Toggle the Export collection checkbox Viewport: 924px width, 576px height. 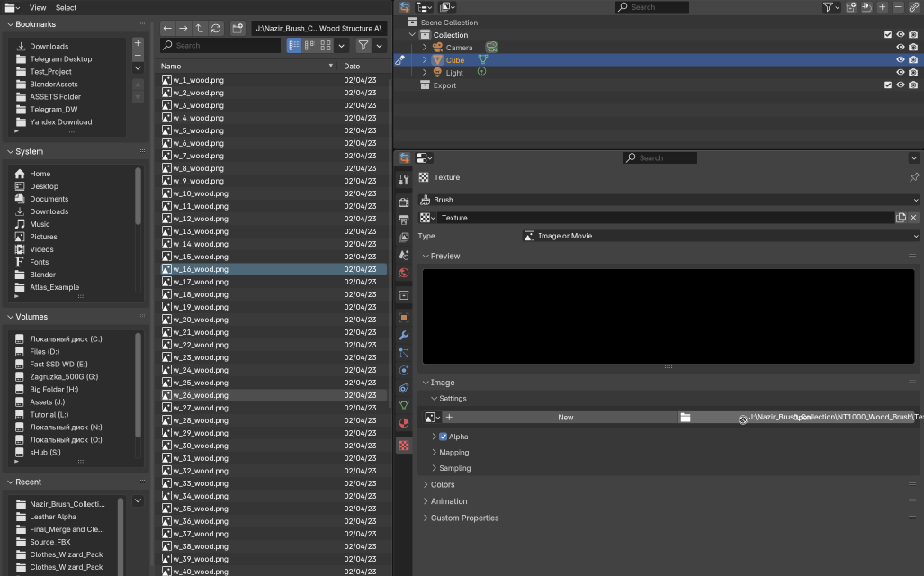[888, 85]
